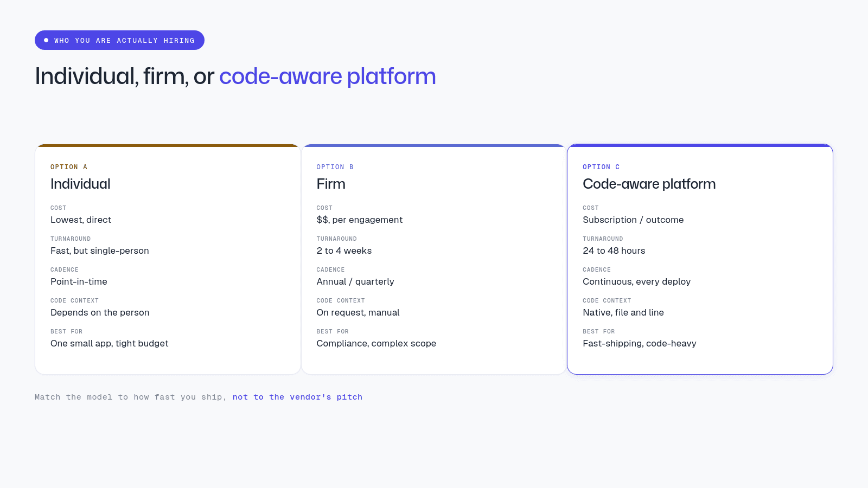Select "Lowest, direct" cost value
868x488 pixels.
(x=81, y=220)
